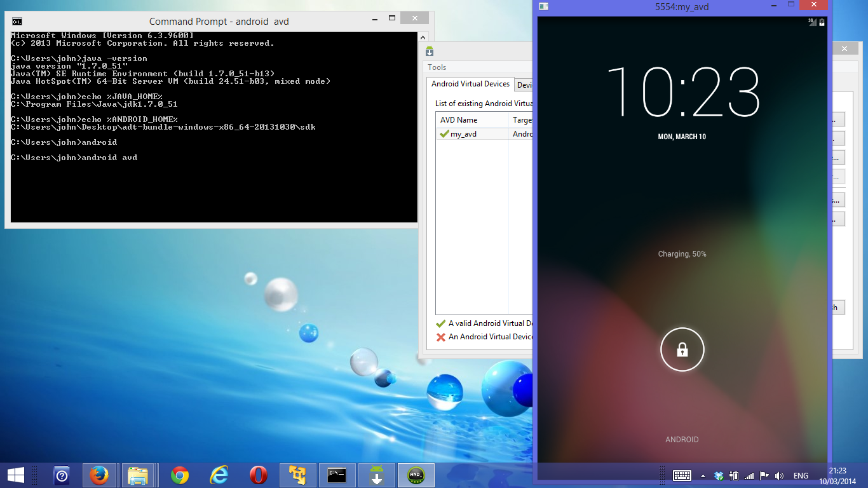Launch Opera from the taskbar

(x=258, y=475)
